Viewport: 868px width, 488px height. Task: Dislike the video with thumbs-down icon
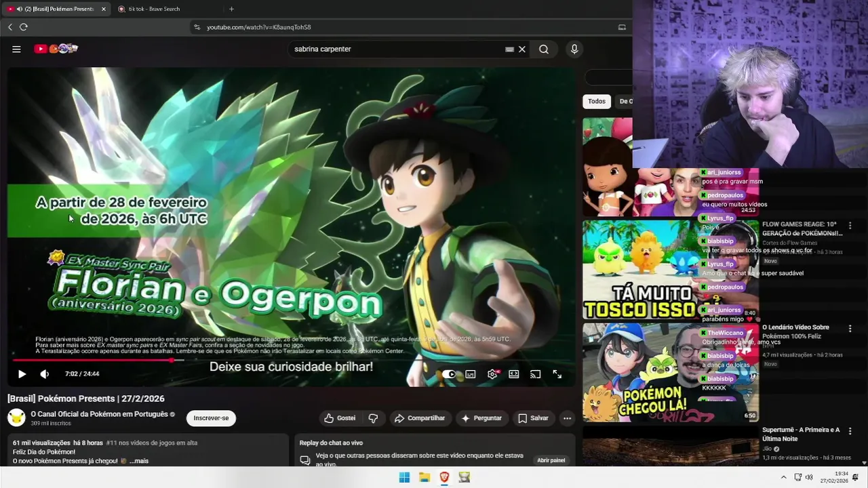coord(373,418)
